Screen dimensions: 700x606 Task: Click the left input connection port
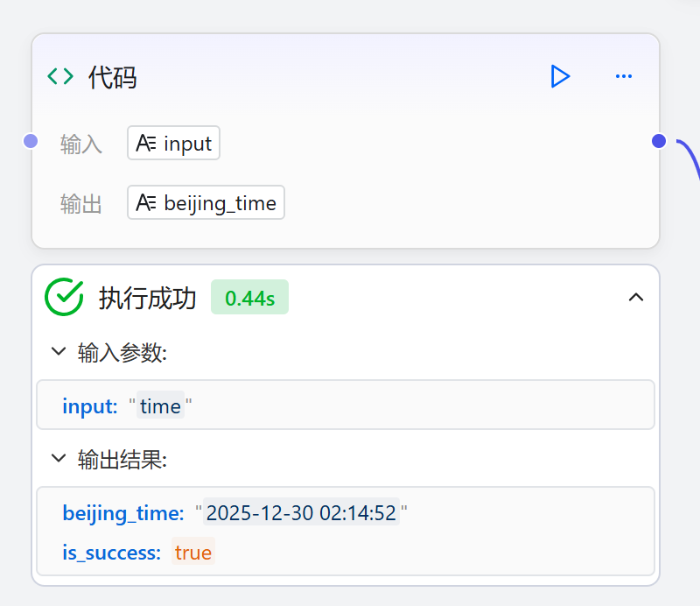point(31,141)
